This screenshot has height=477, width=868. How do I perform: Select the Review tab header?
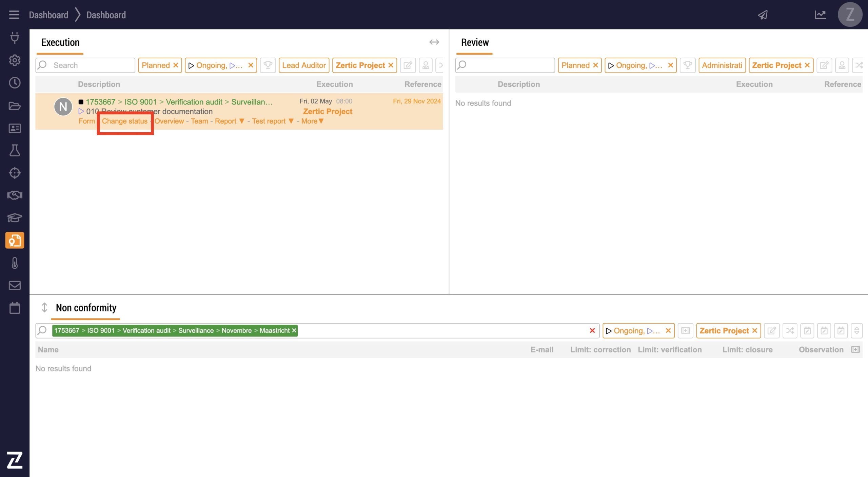[x=475, y=42]
